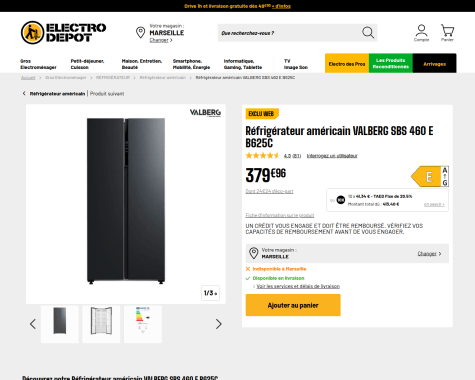Focus the Que recherchez-vous search field
The height and width of the screenshot is (380, 475).
point(289,33)
